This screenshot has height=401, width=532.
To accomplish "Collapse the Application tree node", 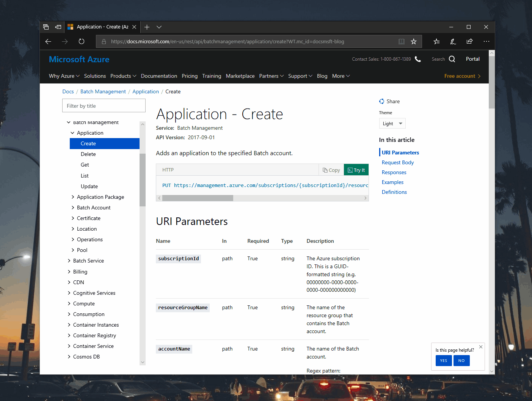I will [x=72, y=133].
